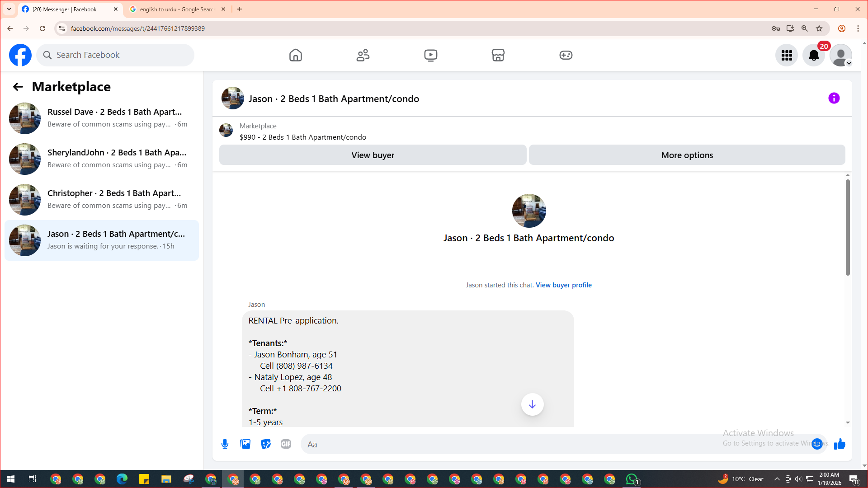Screen dimensions: 868x488
Task: Open the account profile menu
Action: click(x=841, y=55)
